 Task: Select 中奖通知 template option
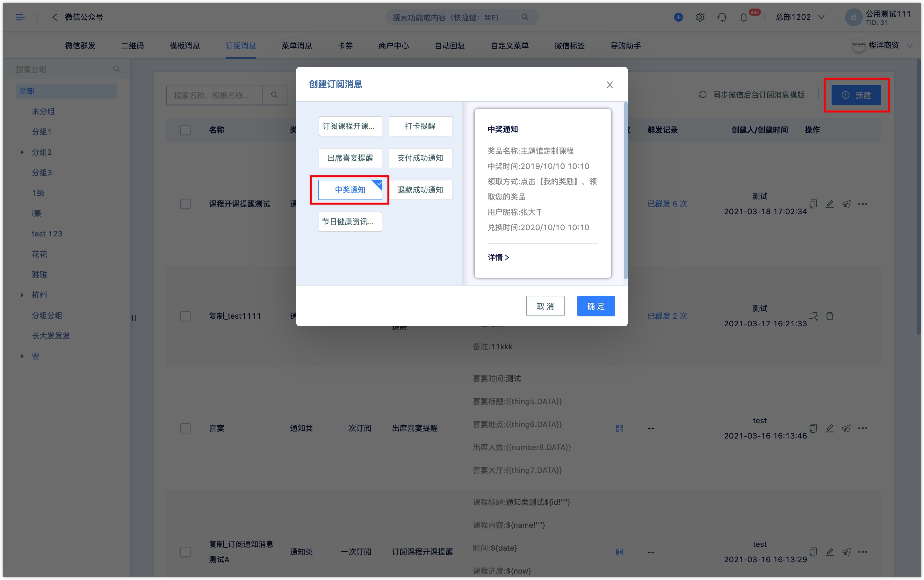click(350, 190)
